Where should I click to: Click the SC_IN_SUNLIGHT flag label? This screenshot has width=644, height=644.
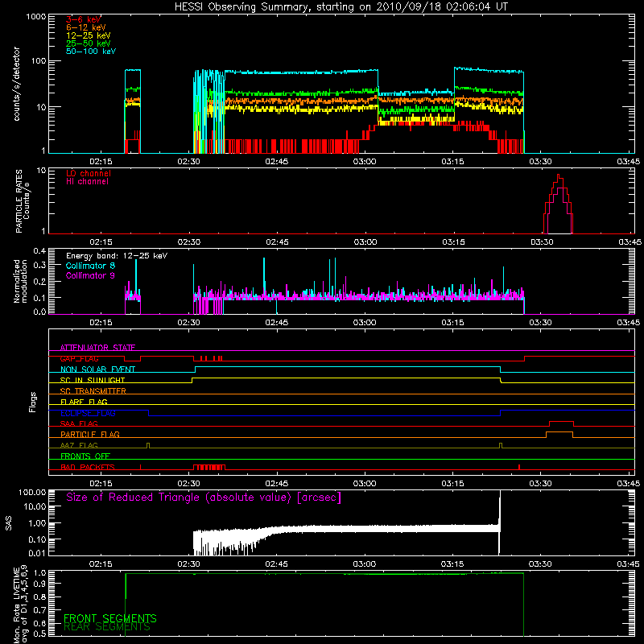pyautogui.click(x=93, y=380)
